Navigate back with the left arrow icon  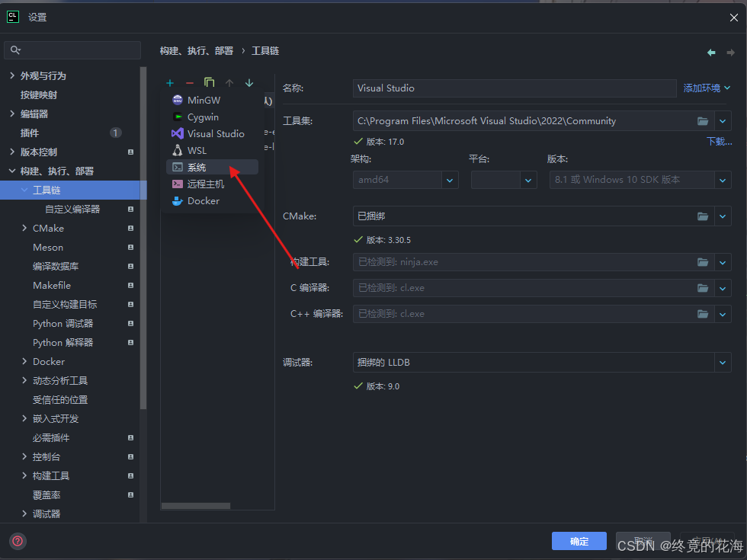pos(711,53)
